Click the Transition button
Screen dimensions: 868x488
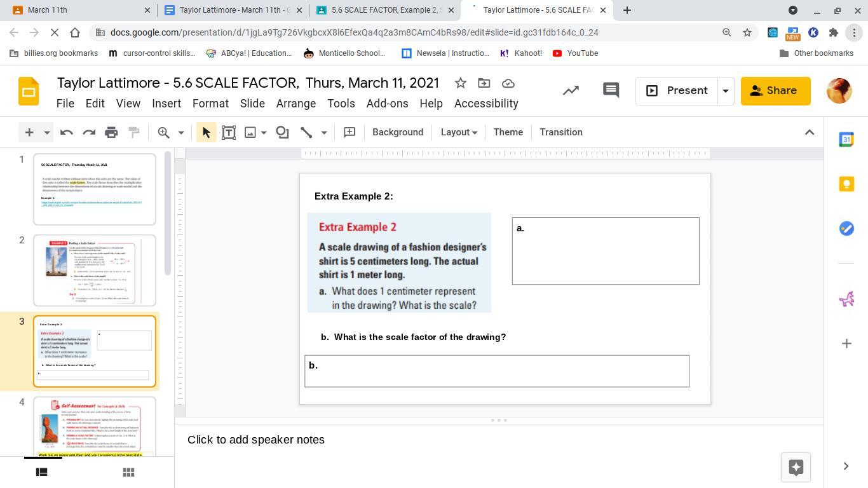click(561, 132)
